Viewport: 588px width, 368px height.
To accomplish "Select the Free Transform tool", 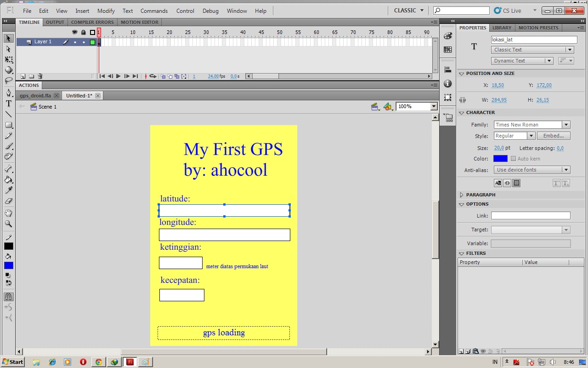I will pos(8,59).
